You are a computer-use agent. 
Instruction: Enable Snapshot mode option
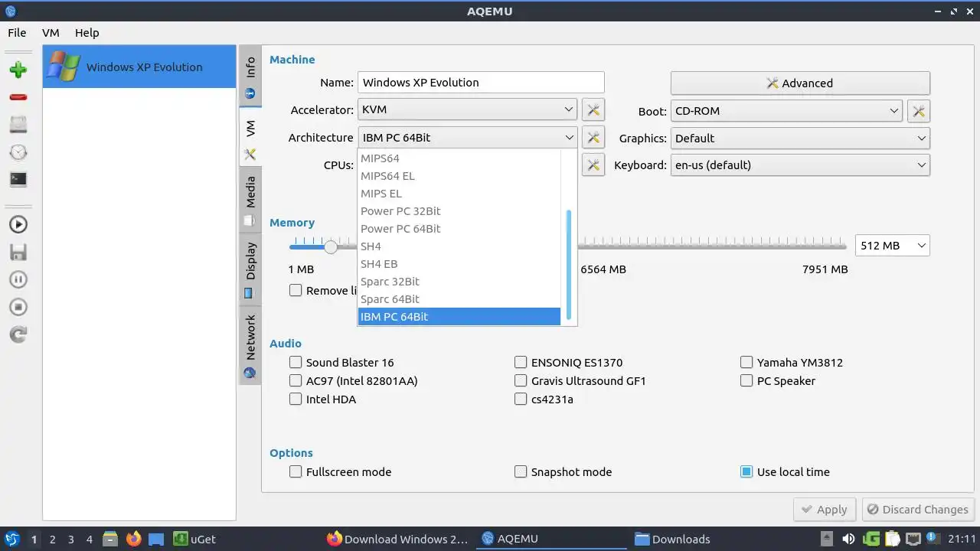coord(521,471)
